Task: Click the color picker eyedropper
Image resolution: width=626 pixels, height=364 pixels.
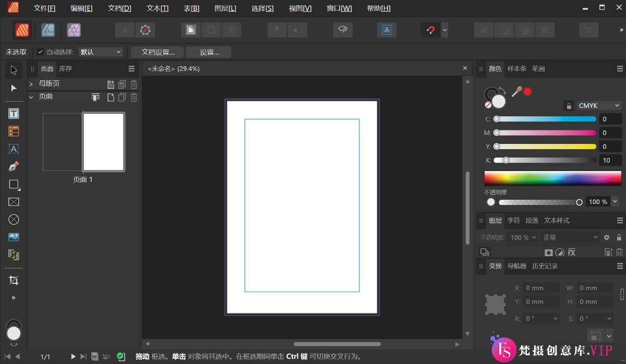Action: pos(516,92)
